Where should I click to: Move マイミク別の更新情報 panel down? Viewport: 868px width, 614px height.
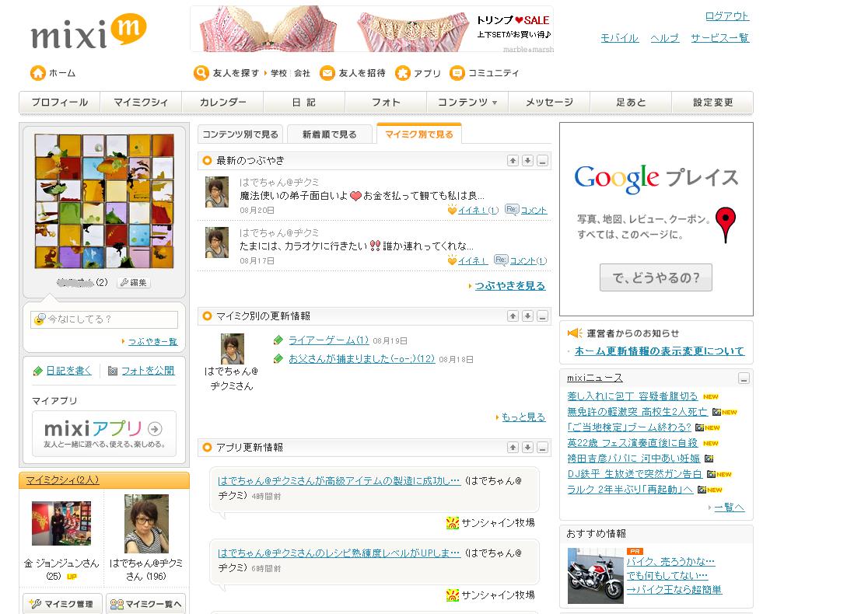tap(527, 316)
